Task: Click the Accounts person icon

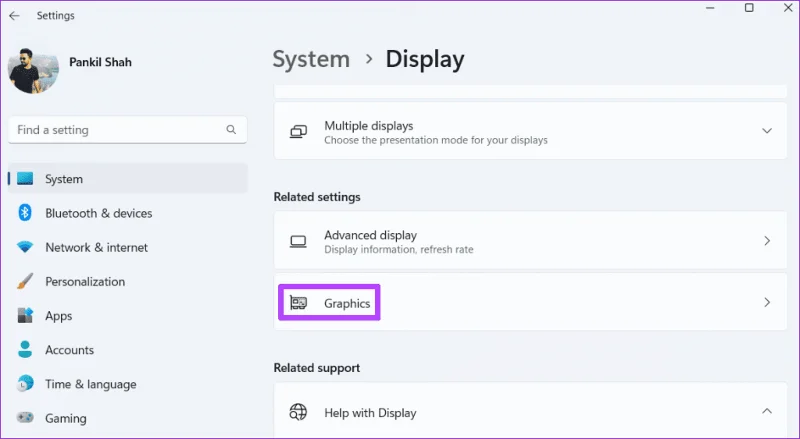Action: coord(25,350)
